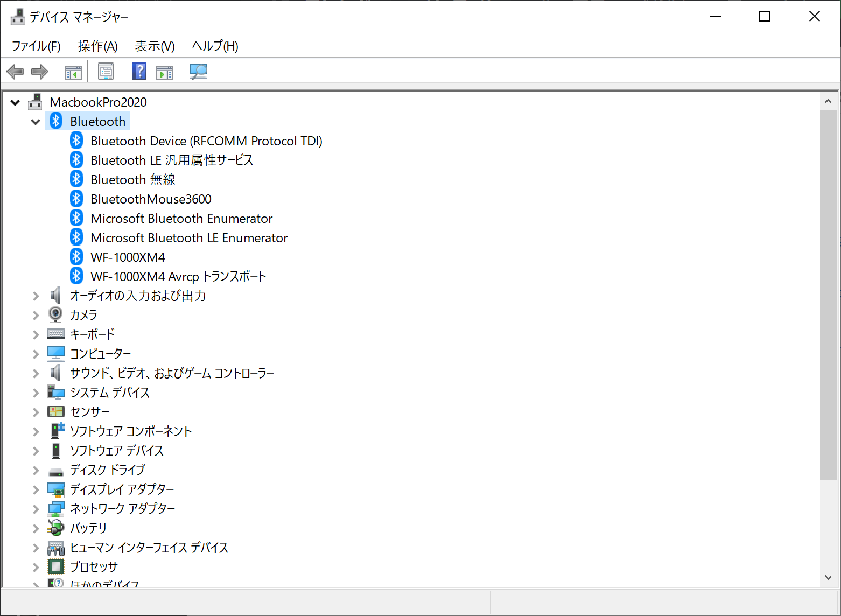
Task: Minimize the デバイス マネージャー window
Action: point(716,17)
